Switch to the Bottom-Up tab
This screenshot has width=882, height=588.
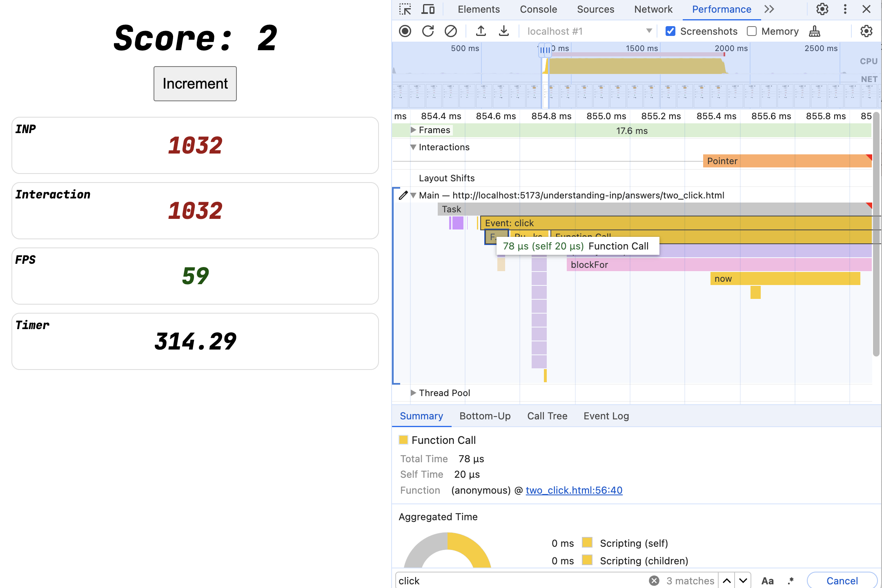click(485, 415)
